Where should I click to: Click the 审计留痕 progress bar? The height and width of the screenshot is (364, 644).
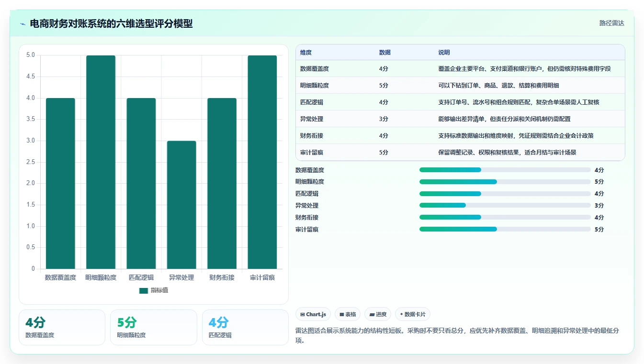coord(505,229)
